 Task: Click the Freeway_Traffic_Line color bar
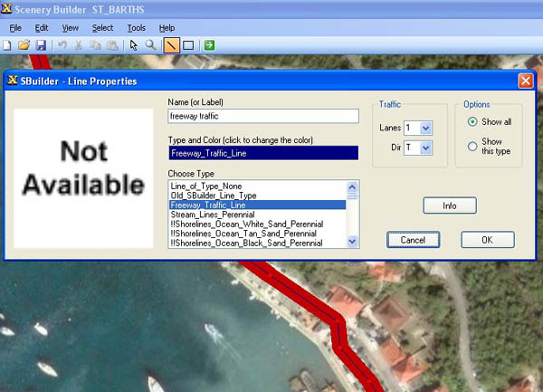(x=263, y=153)
